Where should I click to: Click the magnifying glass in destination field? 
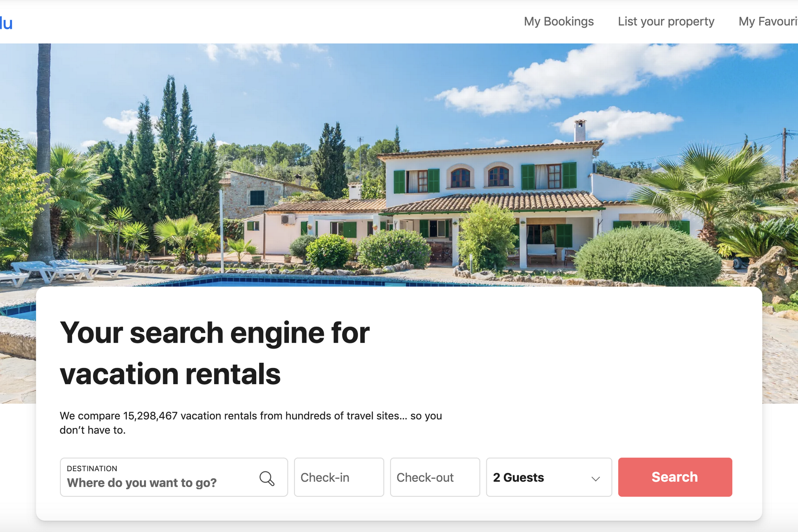coord(267,478)
